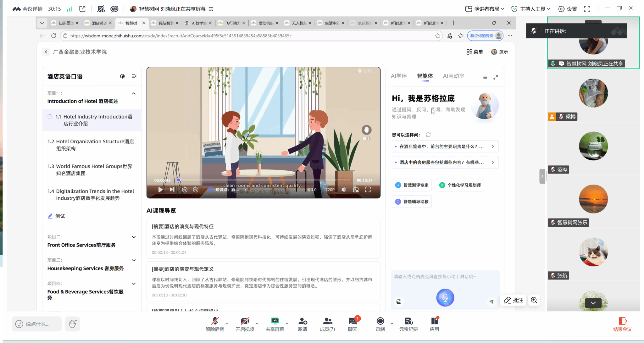Select 1.2 Hotel Organization Structure lesson
The height and width of the screenshot is (343, 644).
tap(91, 145)
